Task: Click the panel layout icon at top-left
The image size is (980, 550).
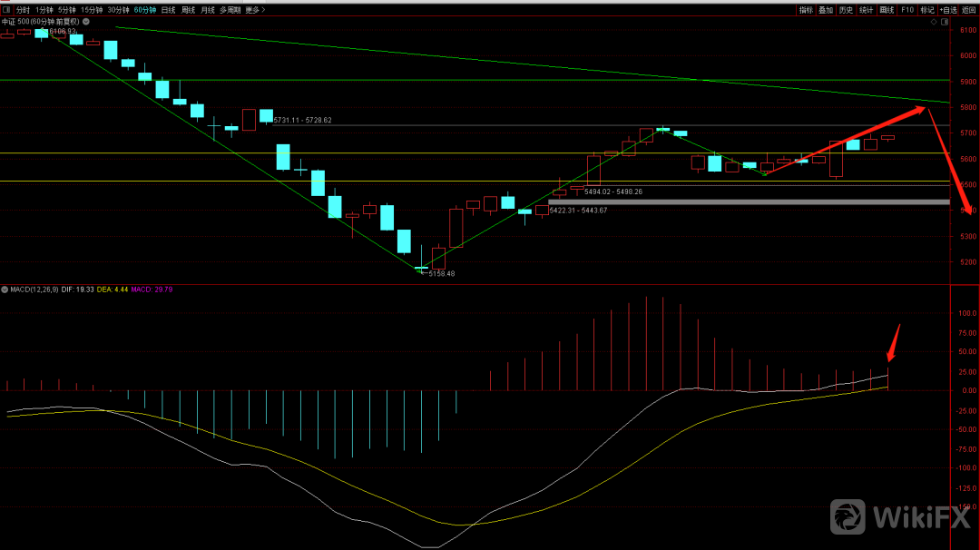Action: (x=6, y=10)
